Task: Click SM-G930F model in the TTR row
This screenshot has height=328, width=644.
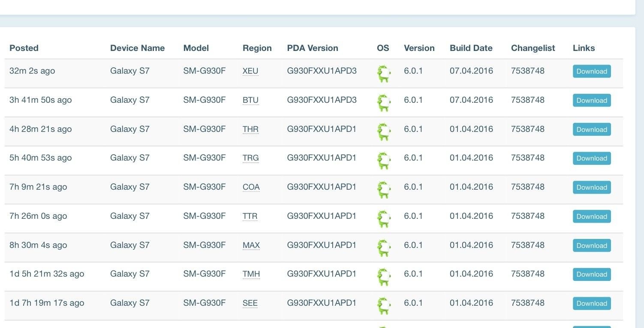Action: (x=205, y=216)
